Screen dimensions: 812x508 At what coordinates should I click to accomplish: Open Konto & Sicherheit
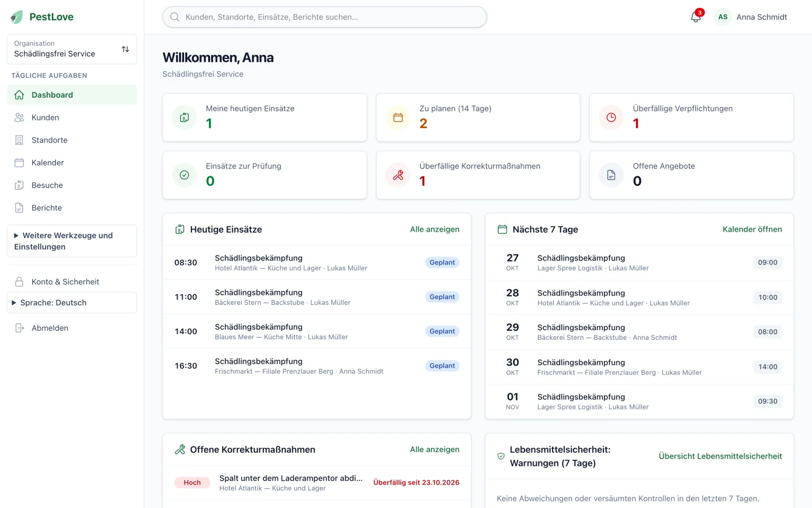coord(72,281)
